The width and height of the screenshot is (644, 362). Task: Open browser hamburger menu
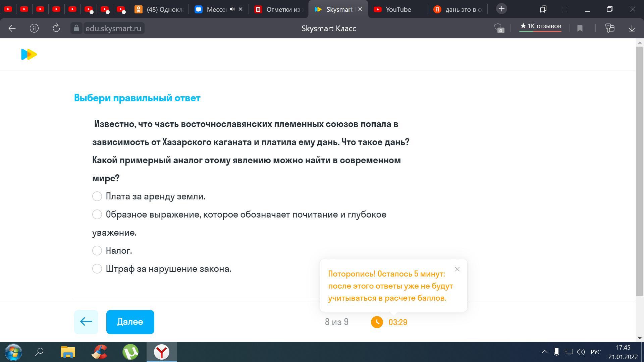pyautogui.click(x=565, y=9)
